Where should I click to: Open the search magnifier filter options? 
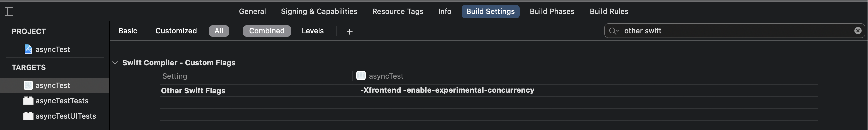614,31
